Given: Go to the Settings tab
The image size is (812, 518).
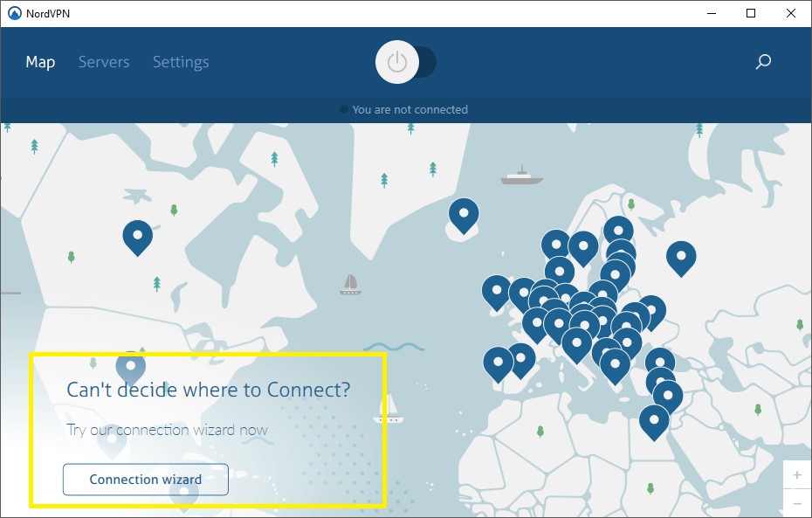Looking at the screenshot, I should pos(181,62).
